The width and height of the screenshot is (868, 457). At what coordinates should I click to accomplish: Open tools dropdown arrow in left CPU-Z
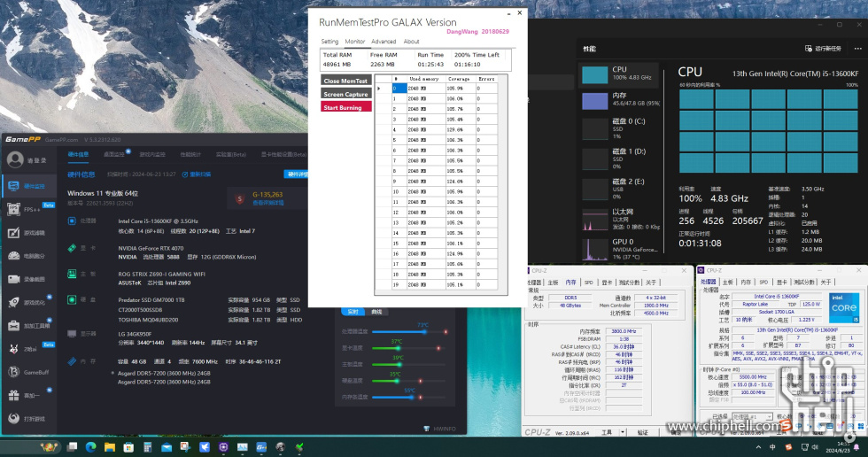click(623, 432)
